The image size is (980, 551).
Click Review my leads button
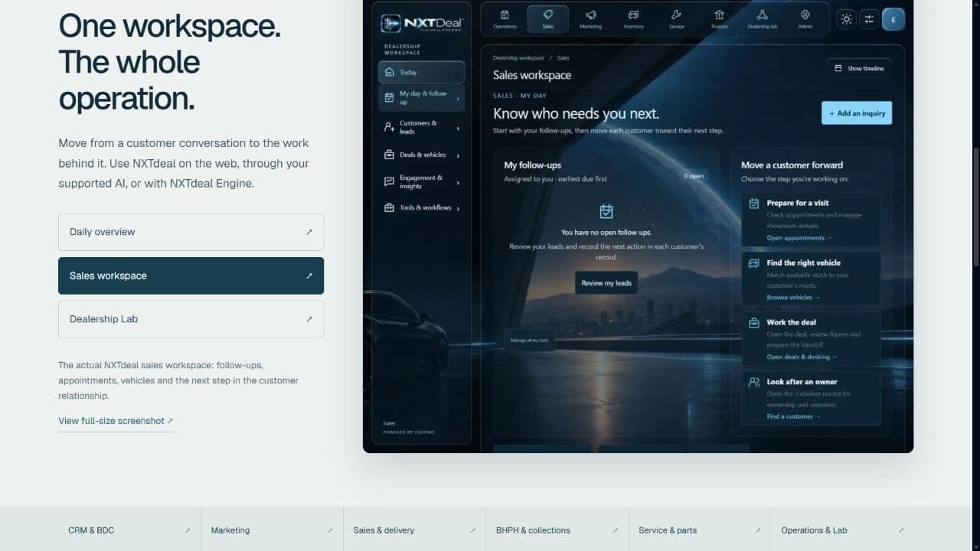click(606, 283)
